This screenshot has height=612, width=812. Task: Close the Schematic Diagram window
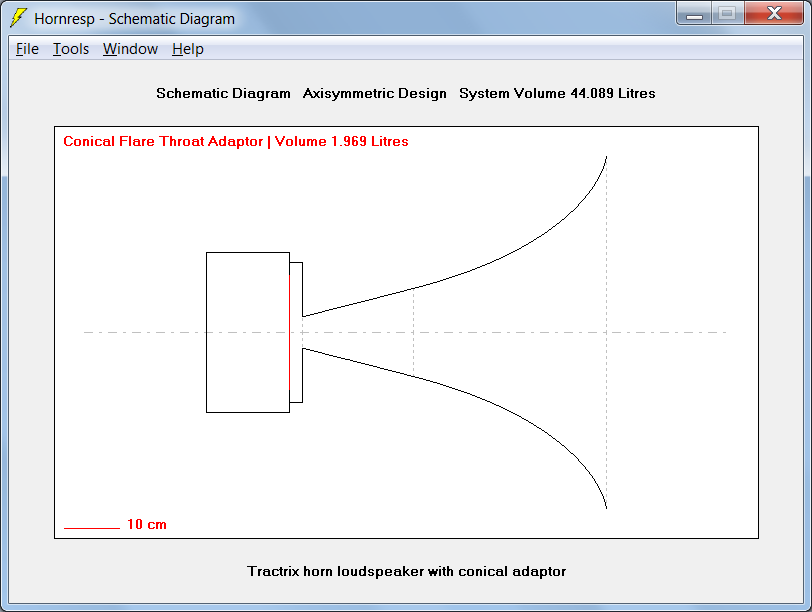tap(774, 13)
